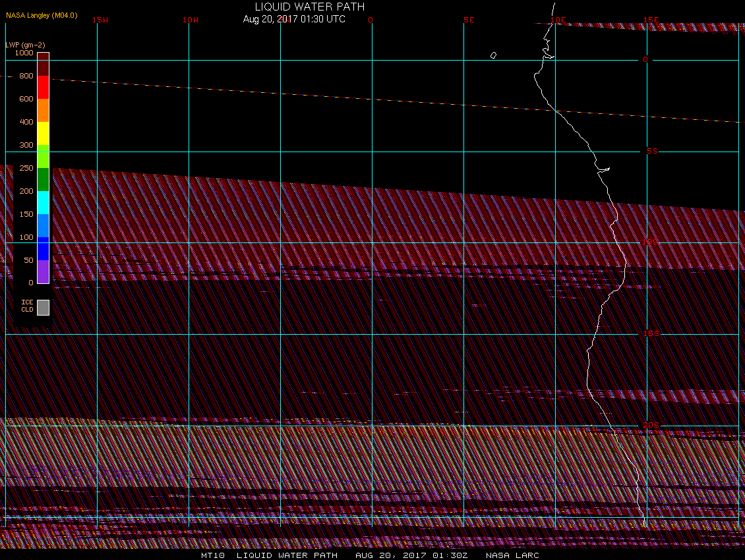Select the 15W longitude label
The image size is (745, 560).
click(100, 20)
